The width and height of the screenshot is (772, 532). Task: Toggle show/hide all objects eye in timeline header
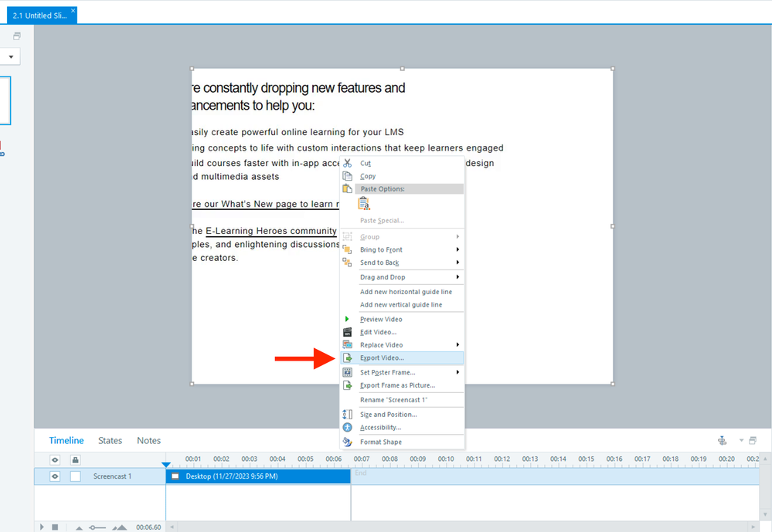(x=55, y=460)
